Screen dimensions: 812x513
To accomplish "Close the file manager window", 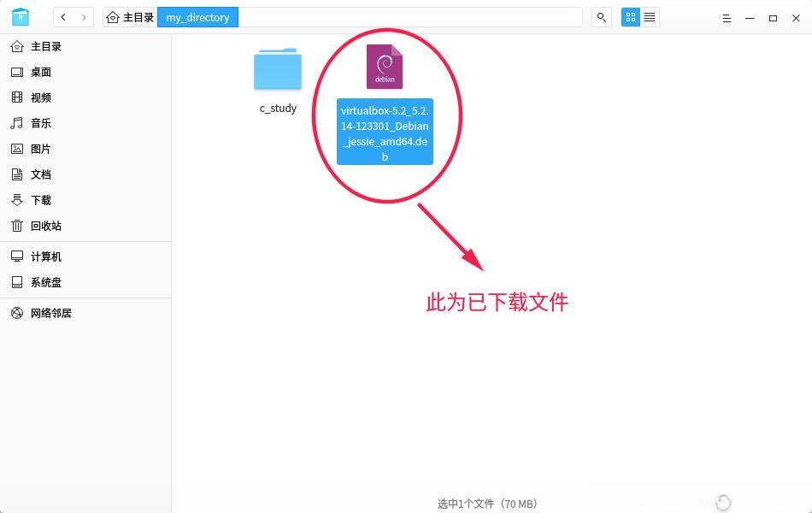I will (796, 18).
